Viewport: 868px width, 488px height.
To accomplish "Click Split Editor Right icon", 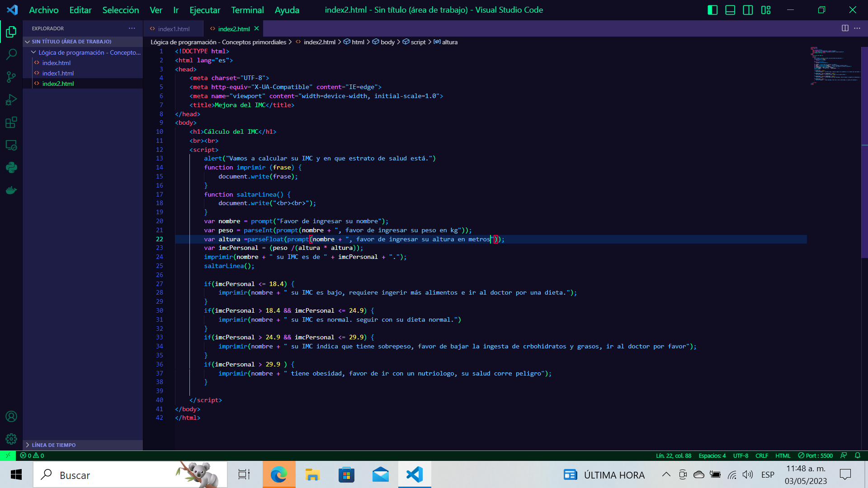I will [x=845, y=28].
